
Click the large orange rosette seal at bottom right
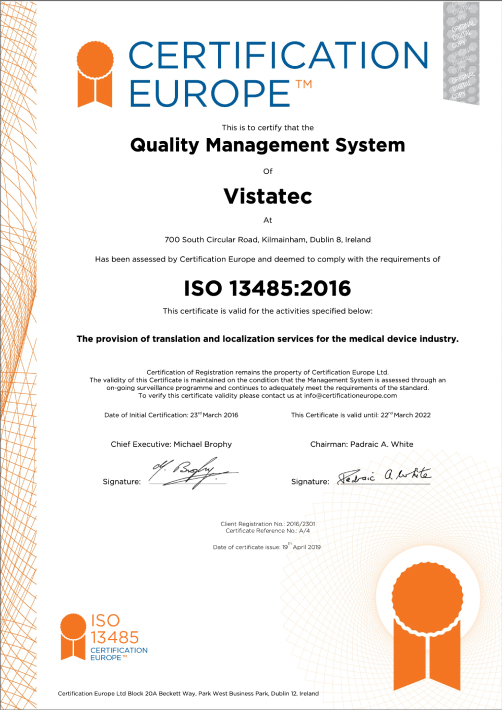coord(427,627)
